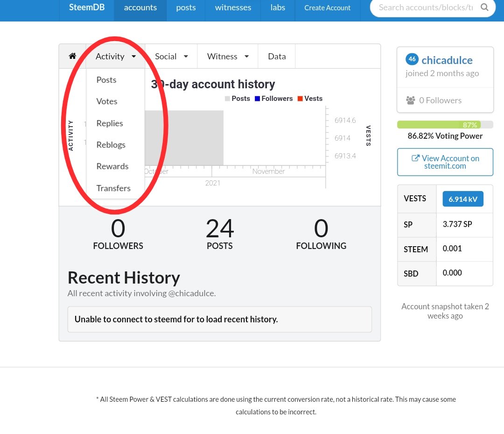Click Create Account link
504x434 pixels.
tap(327, 7)
